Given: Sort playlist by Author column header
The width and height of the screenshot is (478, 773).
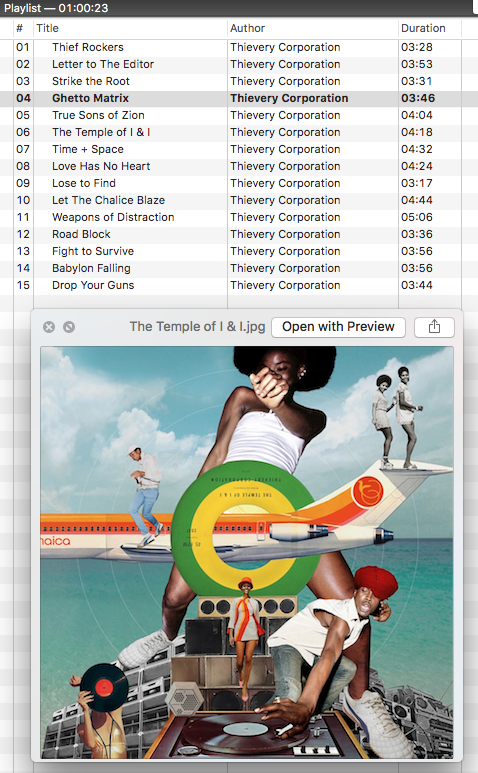Looking at the screenshot, I should click(312, 28).
